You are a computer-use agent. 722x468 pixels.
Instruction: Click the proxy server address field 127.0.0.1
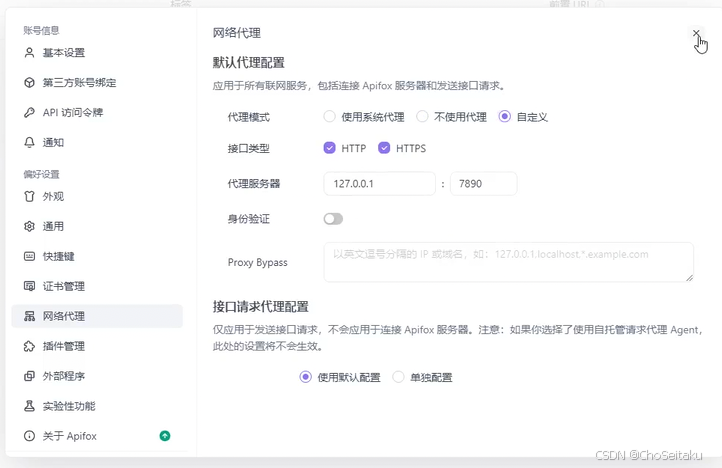(x=379, y=184)
